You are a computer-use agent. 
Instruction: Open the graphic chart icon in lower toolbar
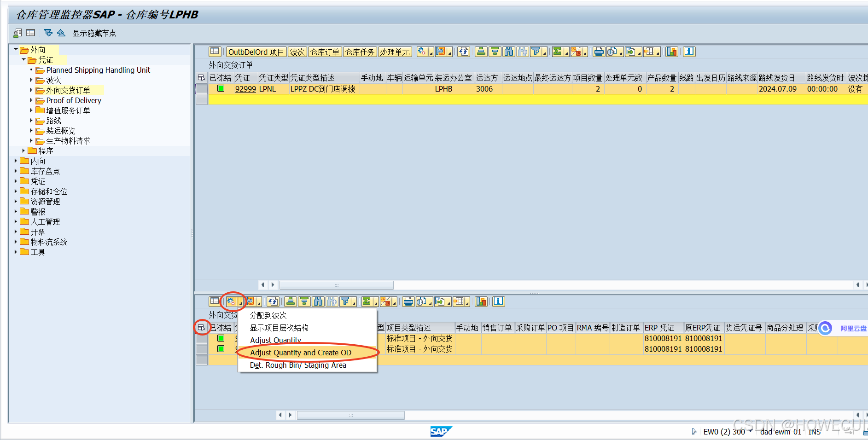(x=481, y=301)
